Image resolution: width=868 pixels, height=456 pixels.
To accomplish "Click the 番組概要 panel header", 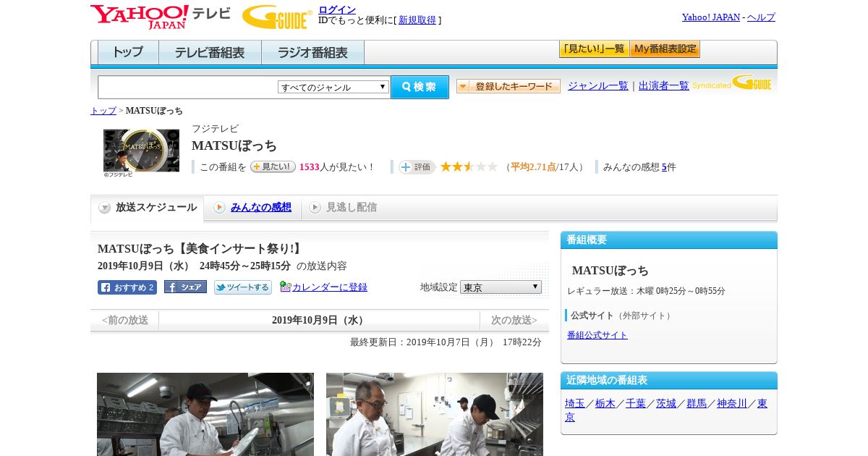I will point(669,240).
